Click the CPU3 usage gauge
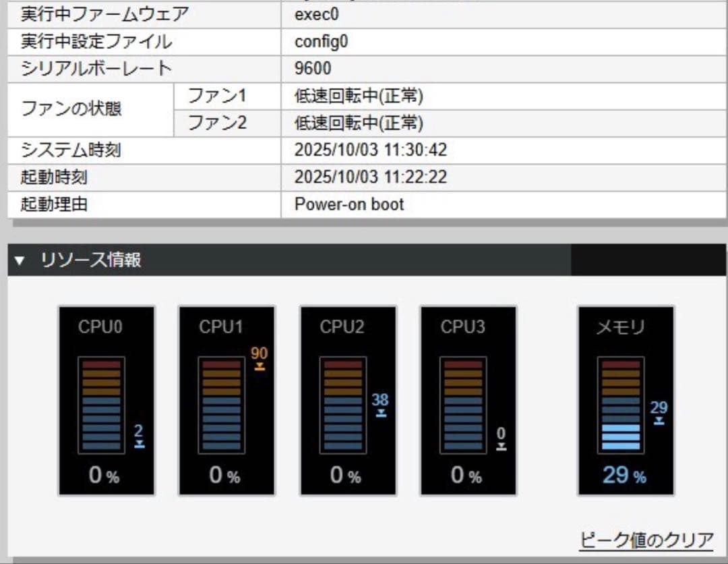728x564 pixels. point(468,401)
